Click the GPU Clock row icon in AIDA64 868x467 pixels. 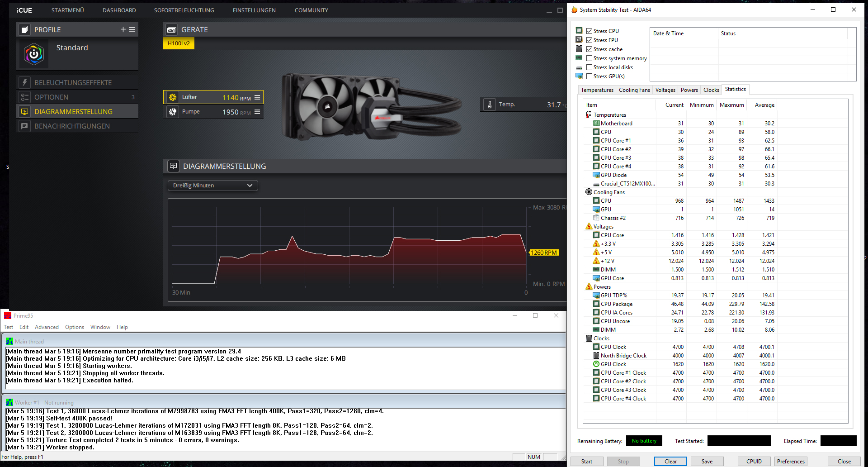[596, 364]
